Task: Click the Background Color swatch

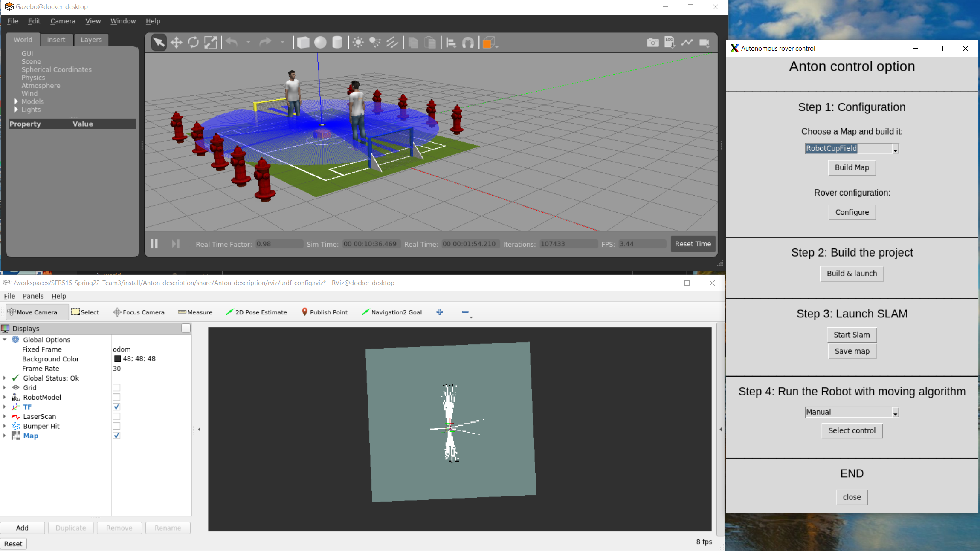Action: (118, 359)
